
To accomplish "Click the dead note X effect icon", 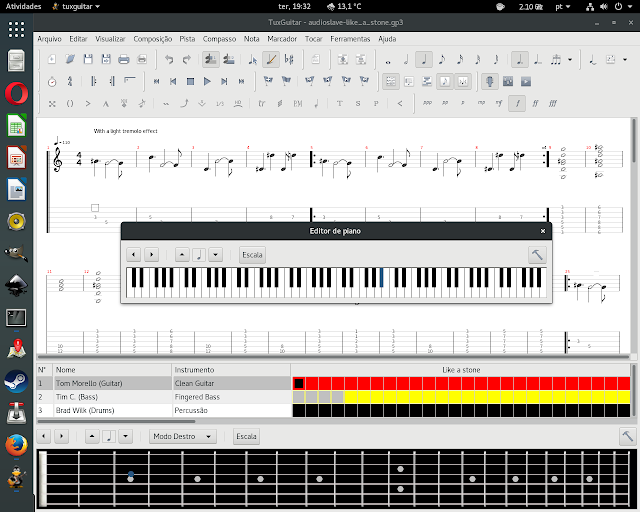I will click(x=52, y=104).
